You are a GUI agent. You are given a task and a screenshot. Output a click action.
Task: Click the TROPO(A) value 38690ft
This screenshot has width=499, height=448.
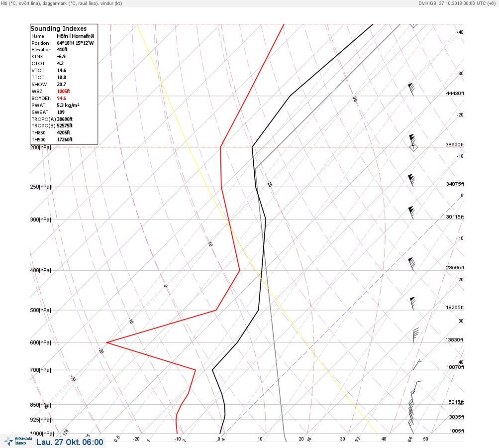(65, 119)
